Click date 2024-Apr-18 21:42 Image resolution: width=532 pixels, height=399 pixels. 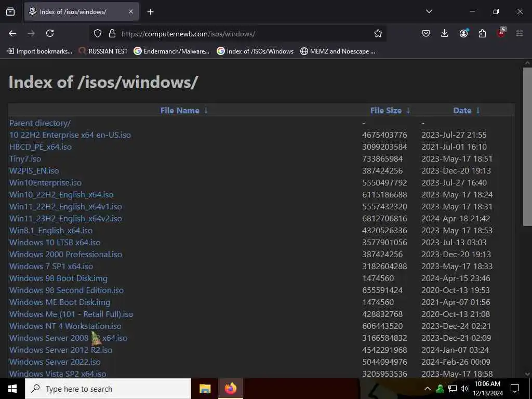[x=456, y=219]
